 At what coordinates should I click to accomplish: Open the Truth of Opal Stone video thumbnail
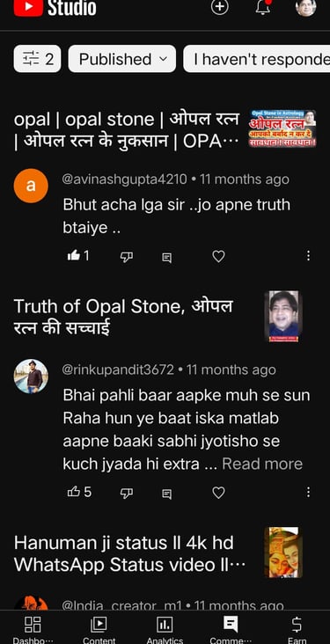pos(283,316)
